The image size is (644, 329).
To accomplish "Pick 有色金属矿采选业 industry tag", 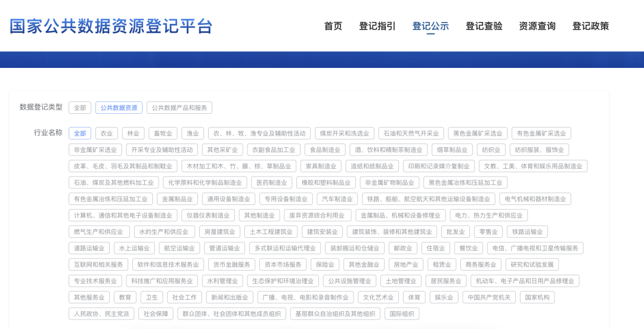I will (x=541, y=133).
